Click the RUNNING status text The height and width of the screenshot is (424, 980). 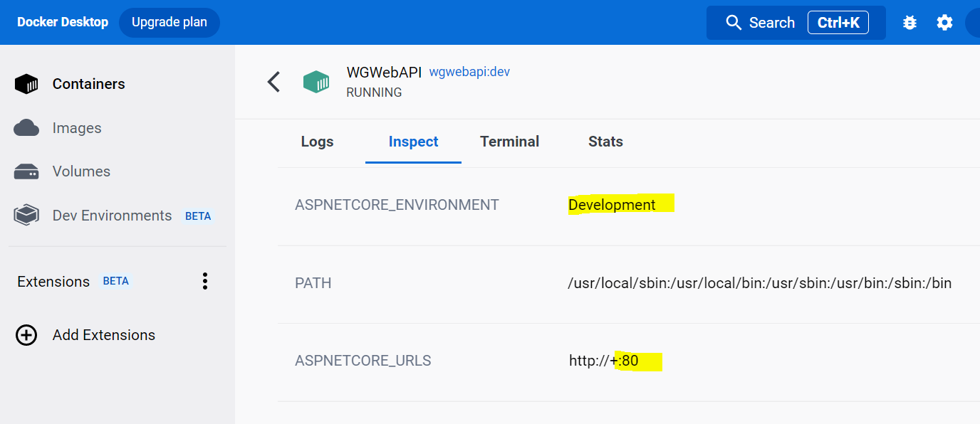click(x=374, y=92)
